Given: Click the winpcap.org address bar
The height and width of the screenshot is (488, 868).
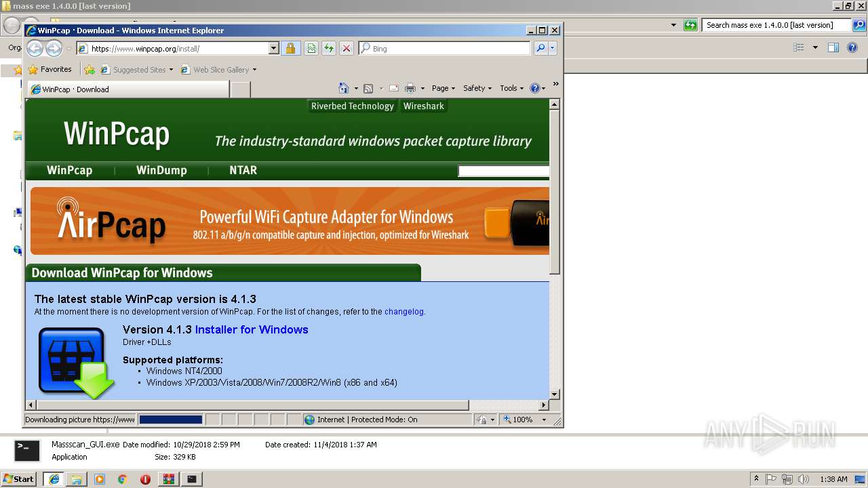Looking at the screenshot, I should point(172,49).
